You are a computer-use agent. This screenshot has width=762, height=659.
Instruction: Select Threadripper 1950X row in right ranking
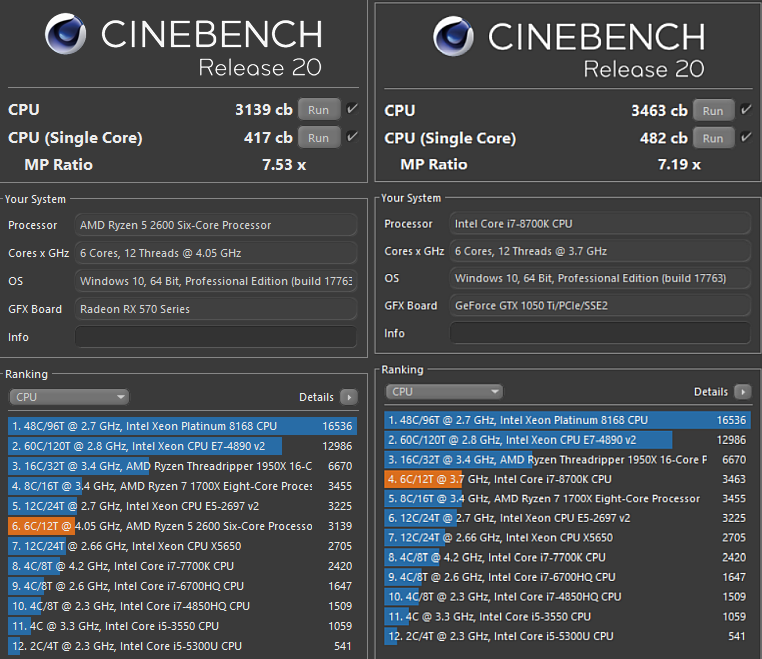click(568, 459)
